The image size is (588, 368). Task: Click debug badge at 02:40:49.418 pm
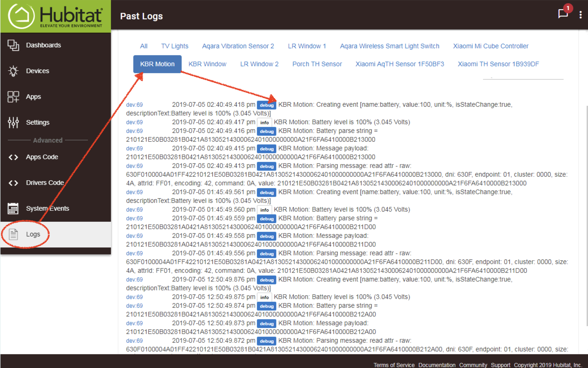point(266,105)
